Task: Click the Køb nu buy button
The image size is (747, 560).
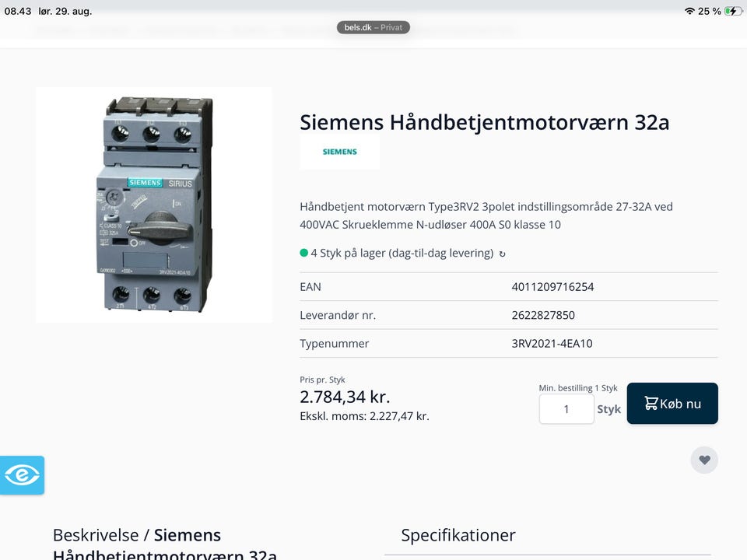Action: pyautogui.click(x=672, y=404)
